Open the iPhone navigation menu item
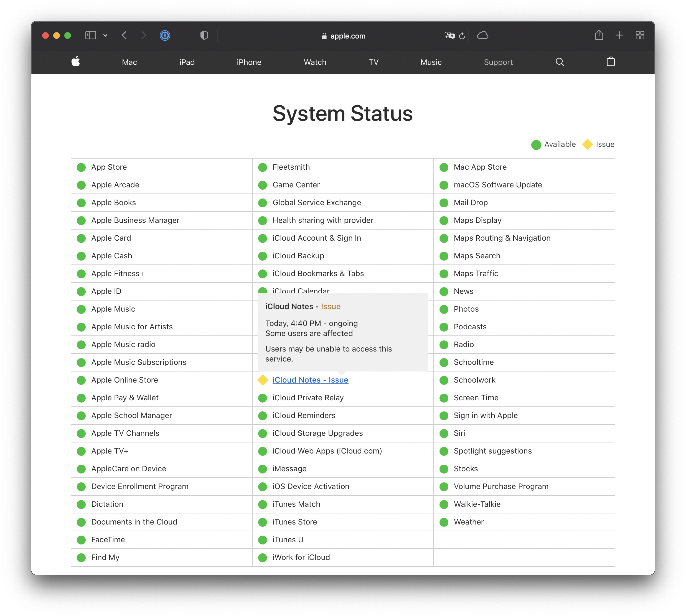The height and width of the screenshot is (616, 686). [249, 62]
